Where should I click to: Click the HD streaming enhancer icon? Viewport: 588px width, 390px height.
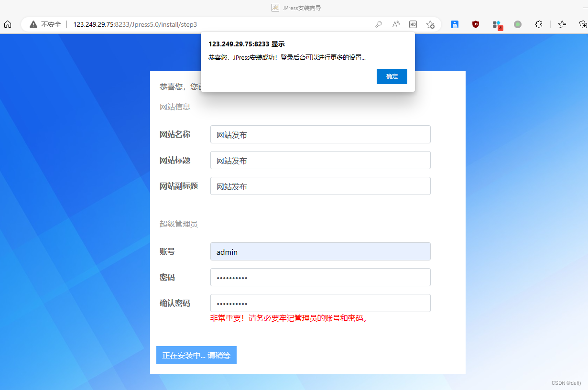(x=413, y=24)
